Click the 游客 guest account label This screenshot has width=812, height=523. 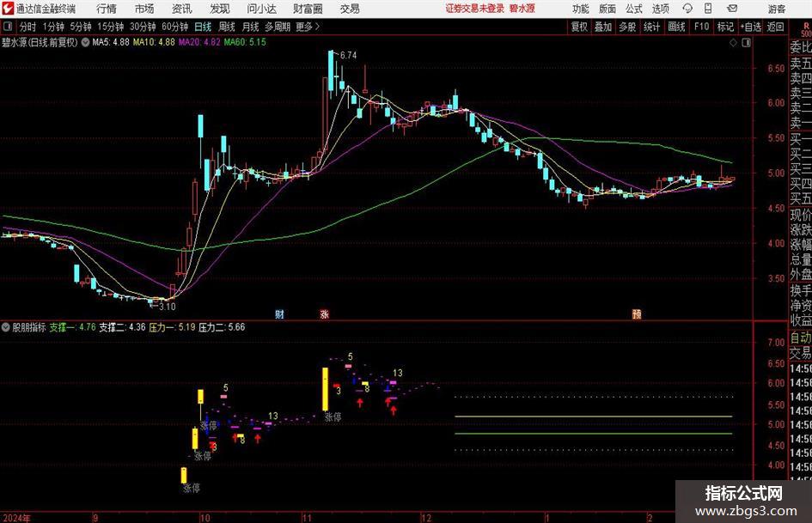click(776, 9)
